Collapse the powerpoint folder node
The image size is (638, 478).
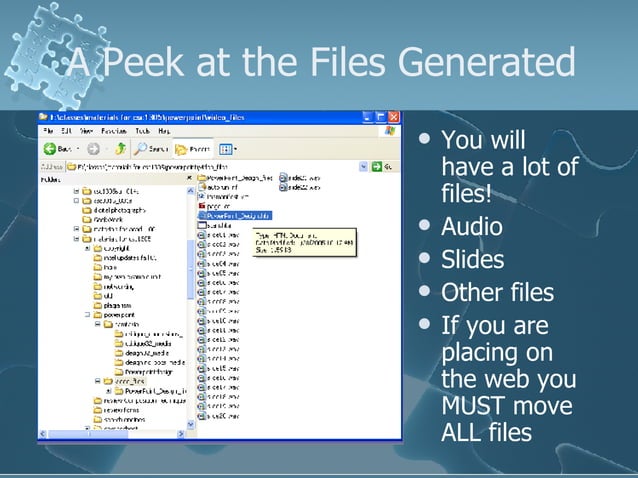tap(87, 314)
